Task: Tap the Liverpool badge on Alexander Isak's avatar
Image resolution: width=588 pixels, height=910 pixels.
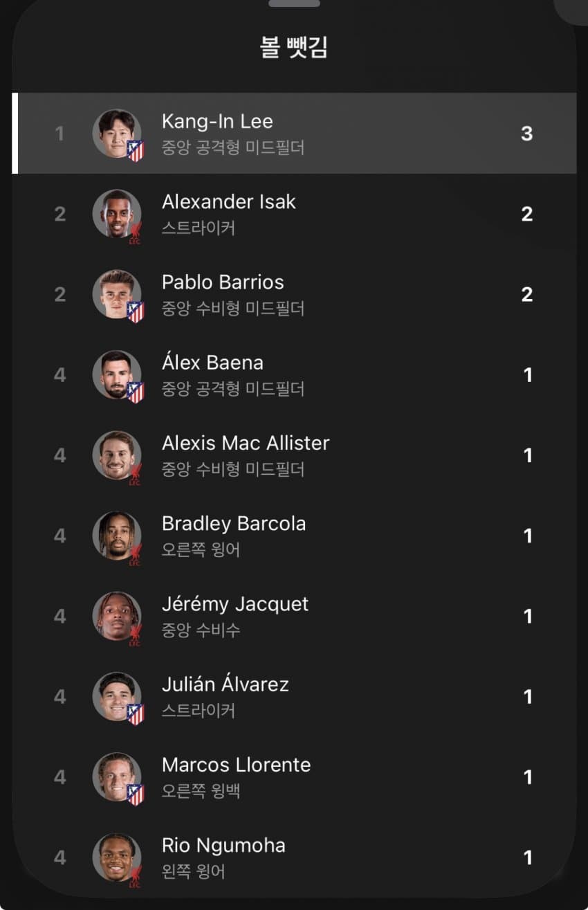Action: point(136,233)
